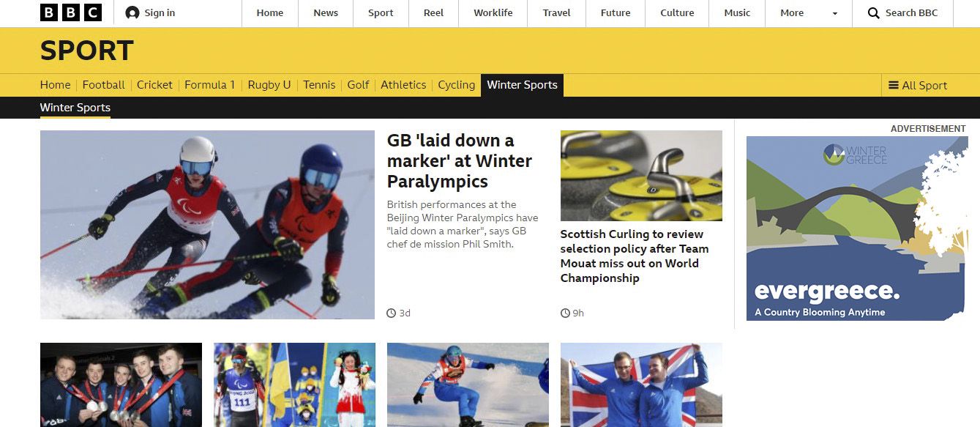This screenshot has height=427, width=980.
Task: Open the Cycling sport tab
Action: click(x=457, y=85)
